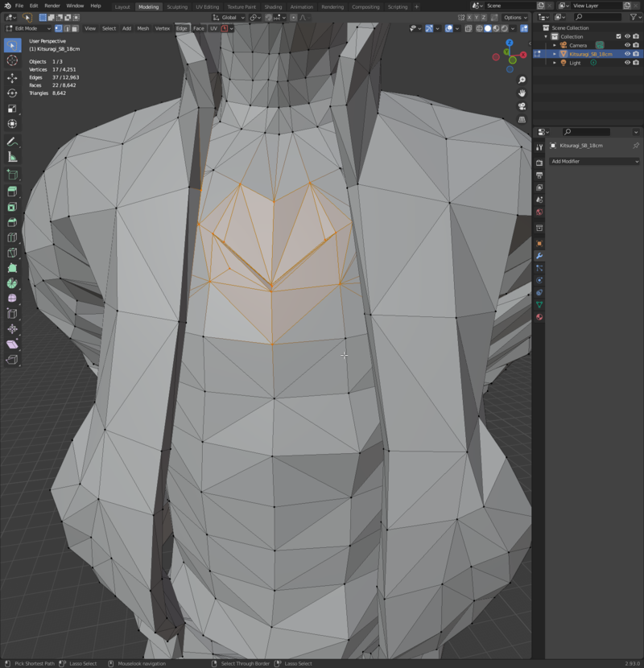The image size is (644, 668).
Task: Open the Options dropdown
Action: click(x=515, y=18)
